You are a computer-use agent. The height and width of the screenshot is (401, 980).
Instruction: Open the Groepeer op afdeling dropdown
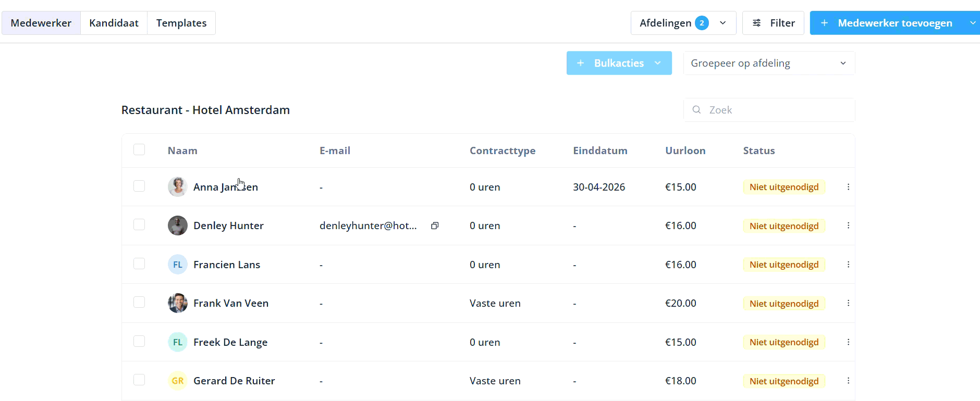click(768, 63)
